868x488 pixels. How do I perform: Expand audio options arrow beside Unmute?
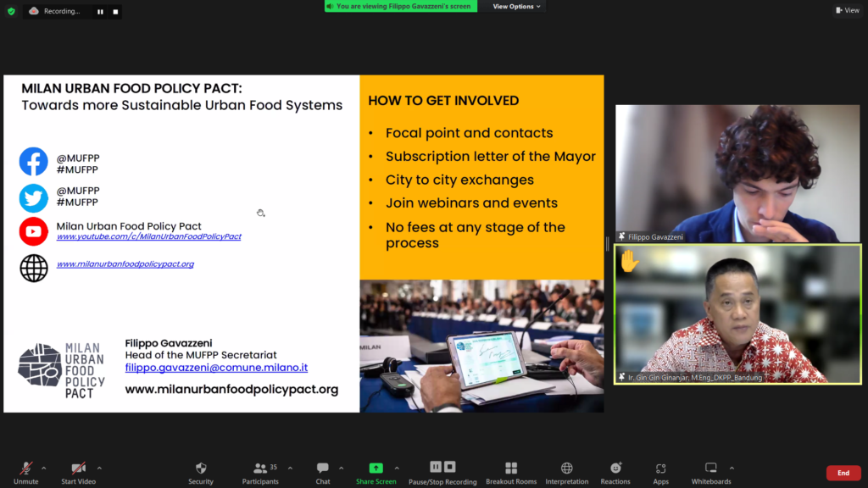coord(44,468)
